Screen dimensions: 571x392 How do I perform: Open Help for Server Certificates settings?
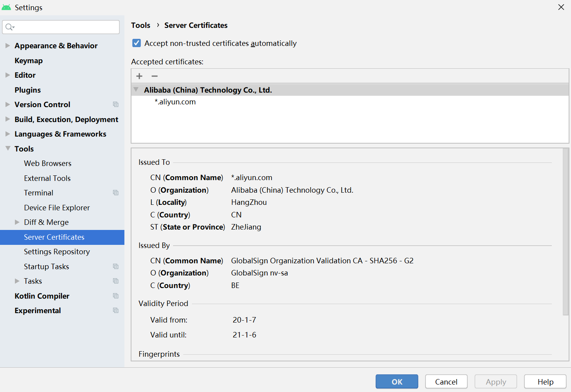tap(545, 381)
